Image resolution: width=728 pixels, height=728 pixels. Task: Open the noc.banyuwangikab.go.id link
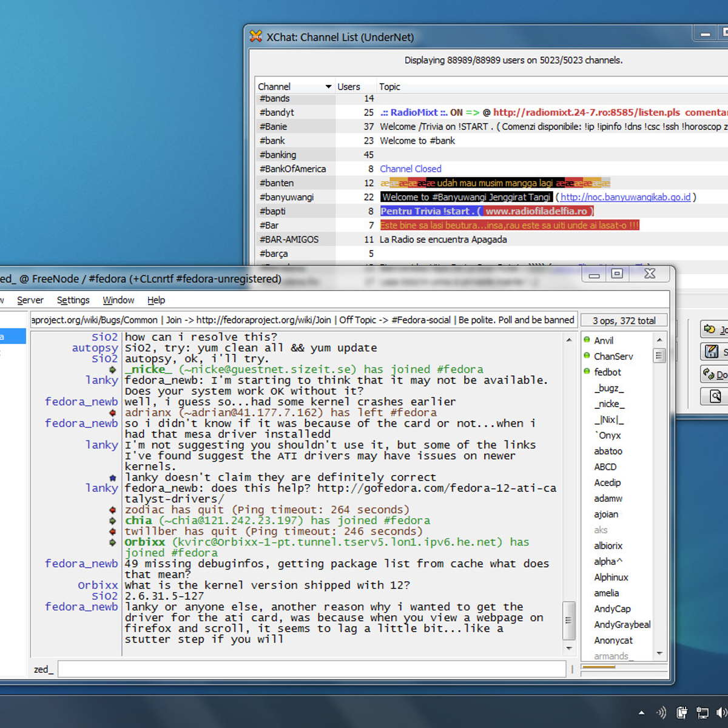[x=625, y=197]
